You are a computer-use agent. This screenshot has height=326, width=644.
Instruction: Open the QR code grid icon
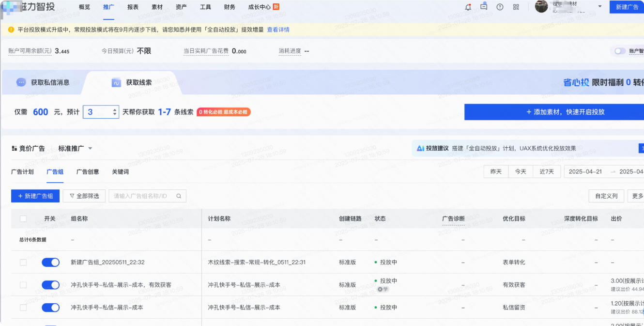(x=516, y=7)
